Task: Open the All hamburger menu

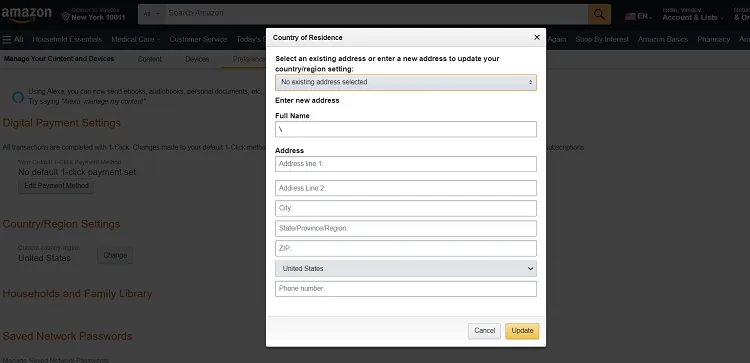Action: point(13,39)
